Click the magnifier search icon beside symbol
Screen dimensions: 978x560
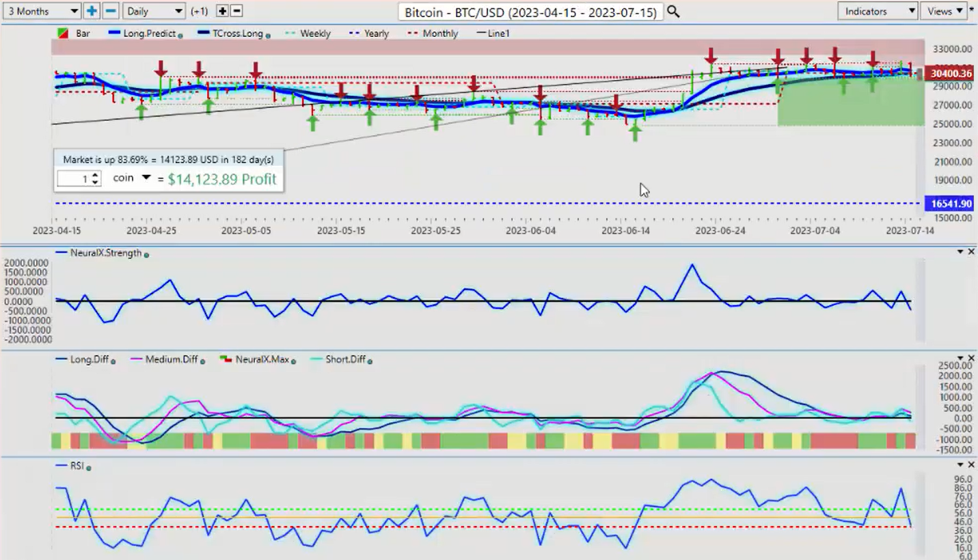(673, 12)
